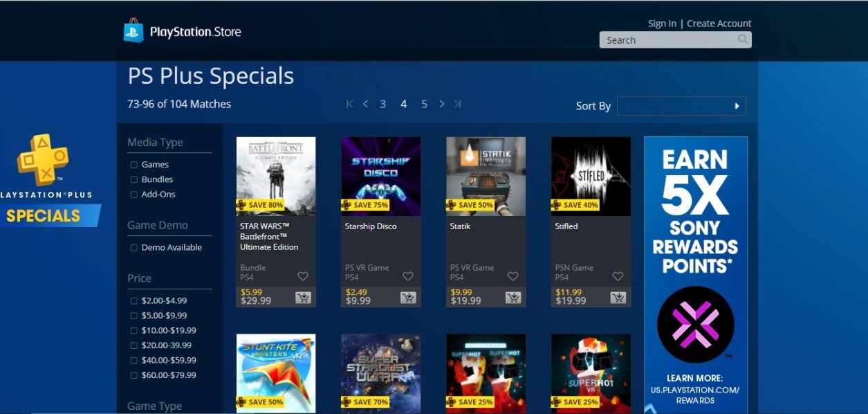
Task: Check the Games media type filter
Action: (x=133, y=165)
